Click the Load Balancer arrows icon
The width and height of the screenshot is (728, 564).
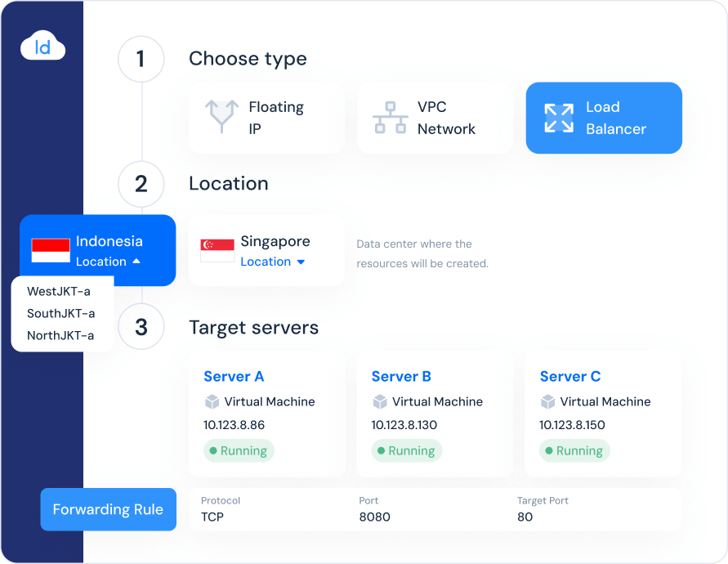click(x=559, y=118)
